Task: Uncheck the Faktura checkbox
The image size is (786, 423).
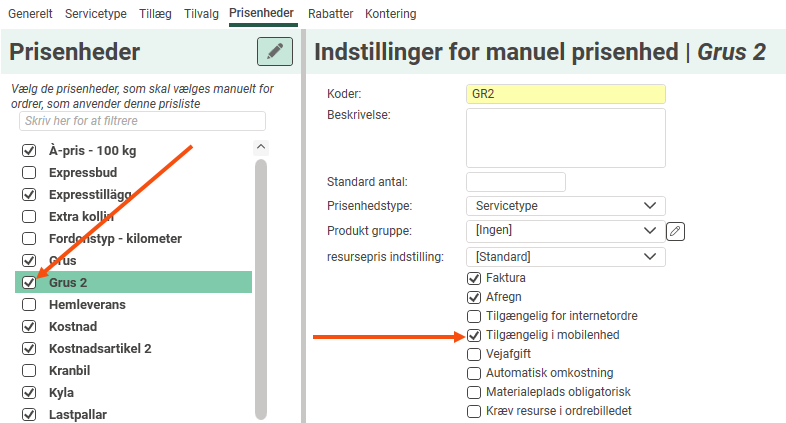Action: click(x=474, y=278)
